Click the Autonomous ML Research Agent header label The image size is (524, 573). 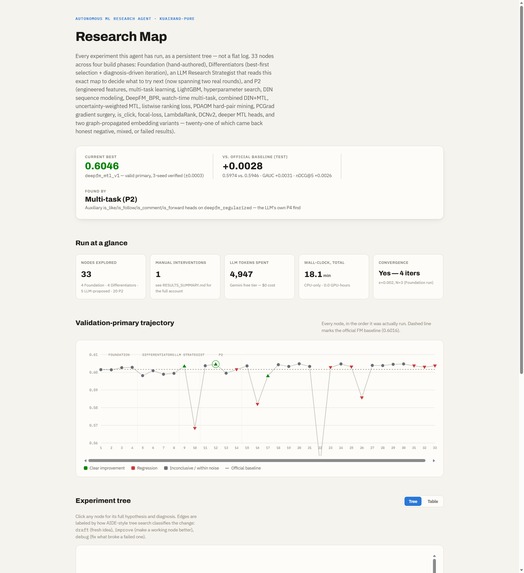click(135, 18)
